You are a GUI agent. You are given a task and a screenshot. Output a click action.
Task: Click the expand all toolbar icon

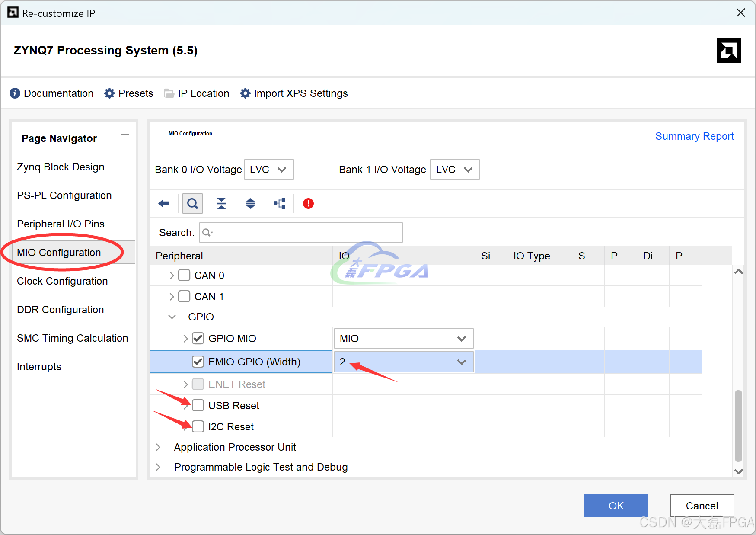[x=250, y=203]
